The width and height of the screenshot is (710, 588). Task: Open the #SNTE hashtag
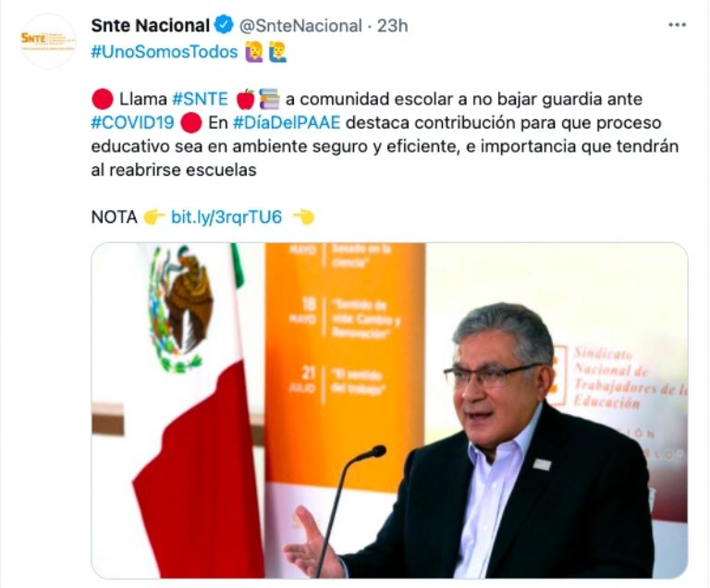click(200, 99)
